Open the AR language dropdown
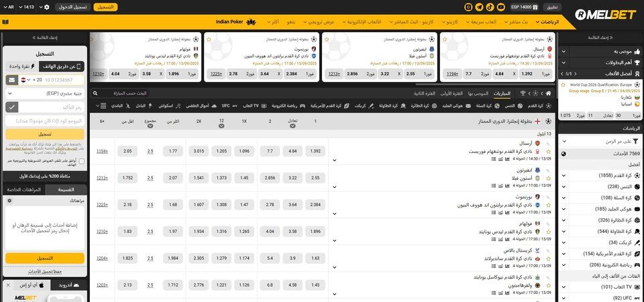This screenshot has width=644, height=302. point(8,7)
